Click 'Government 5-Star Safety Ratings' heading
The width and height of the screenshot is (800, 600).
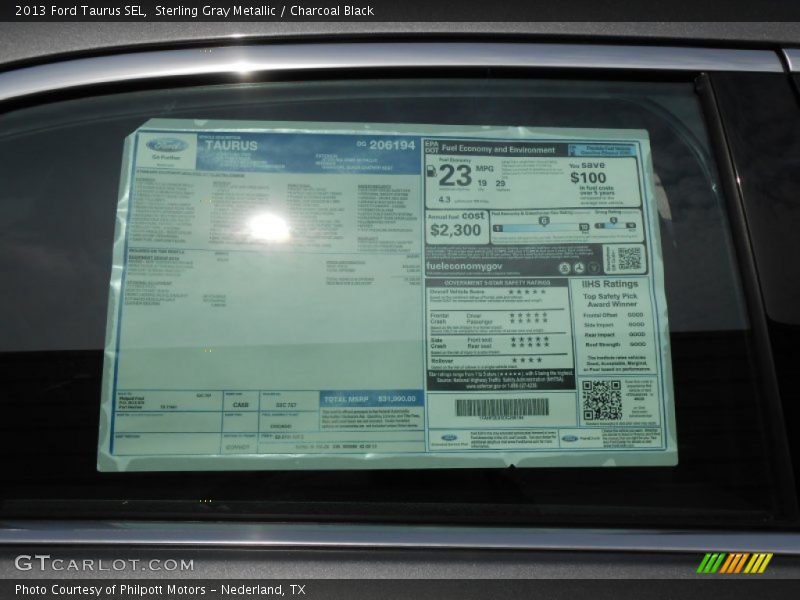pos(497,283)
